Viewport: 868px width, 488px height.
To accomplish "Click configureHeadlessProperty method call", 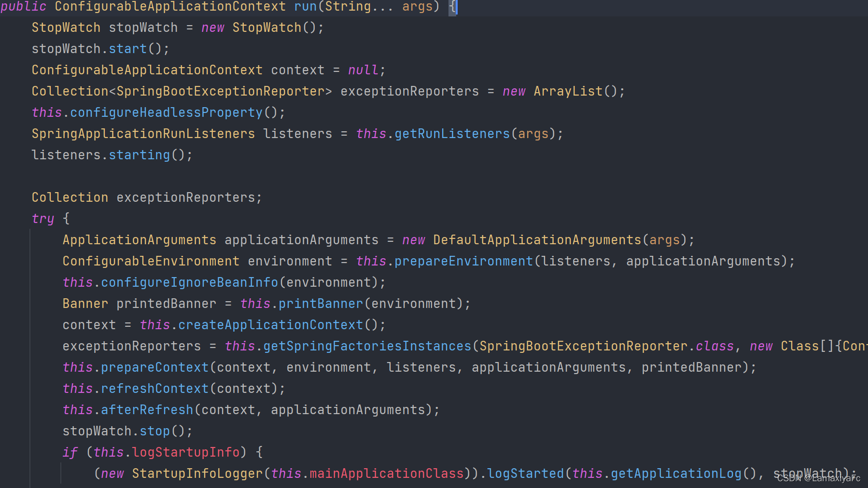I will tap(166, 112).
